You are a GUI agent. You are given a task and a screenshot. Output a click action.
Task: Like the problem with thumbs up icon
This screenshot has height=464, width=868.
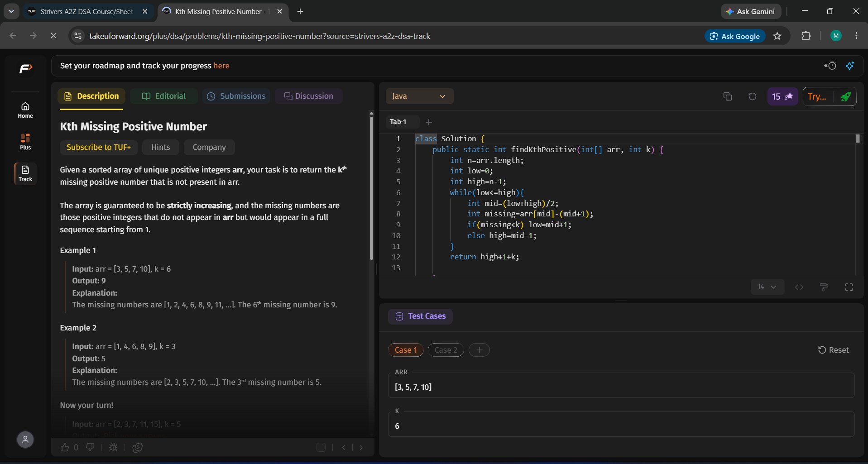pyautogui.click(x=65, y=447)
